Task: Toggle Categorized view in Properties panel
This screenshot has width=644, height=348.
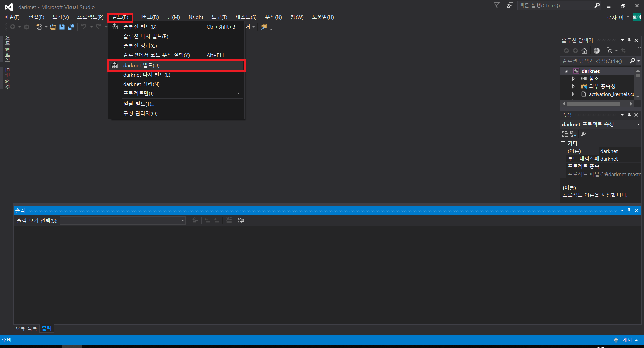Action: (565, 134)
